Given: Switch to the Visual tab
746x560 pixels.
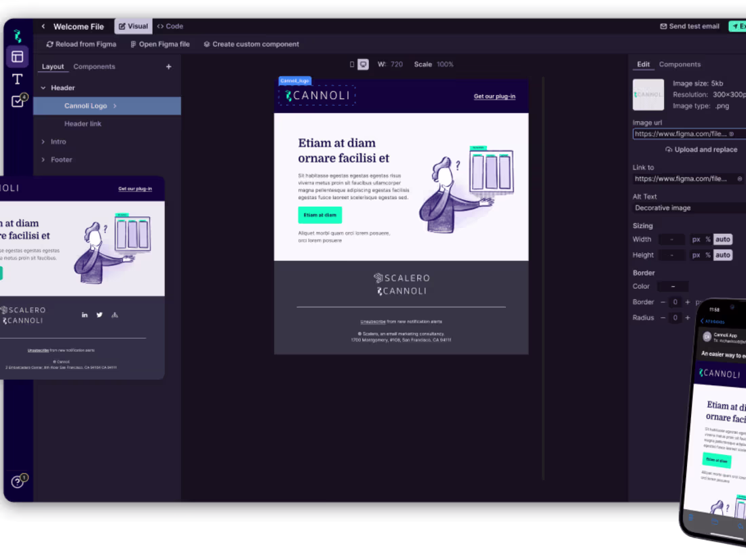Looking at the screenshot, I should click(133, 26).
